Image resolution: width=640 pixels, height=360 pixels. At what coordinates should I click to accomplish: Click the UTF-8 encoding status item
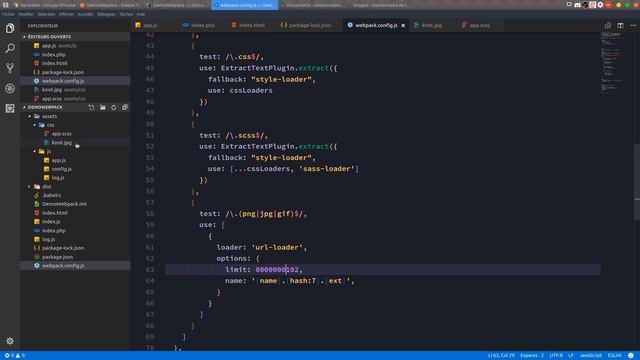coord(556,356)
